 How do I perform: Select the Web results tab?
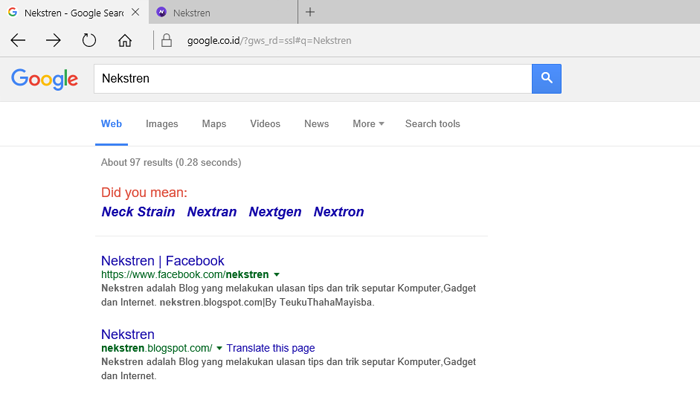click(x=111, y=124)
